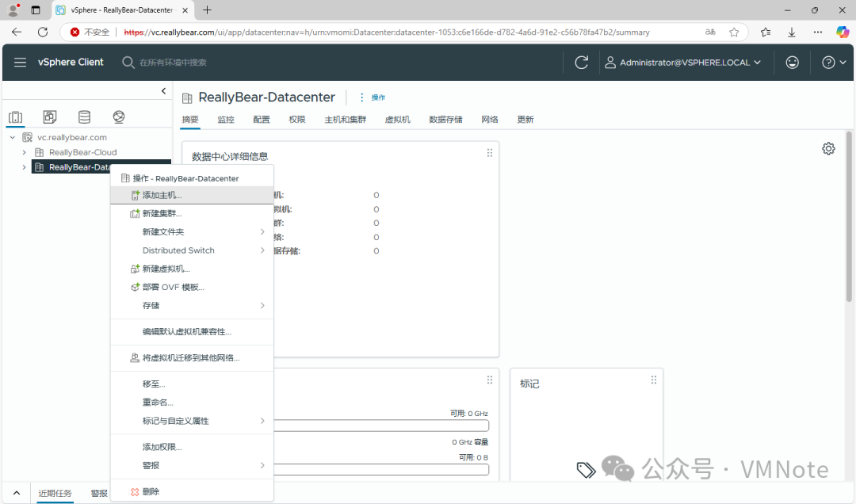Open the 存储 submenu
856x504 pixels.
pyautogui.click(x=192, y=306)
